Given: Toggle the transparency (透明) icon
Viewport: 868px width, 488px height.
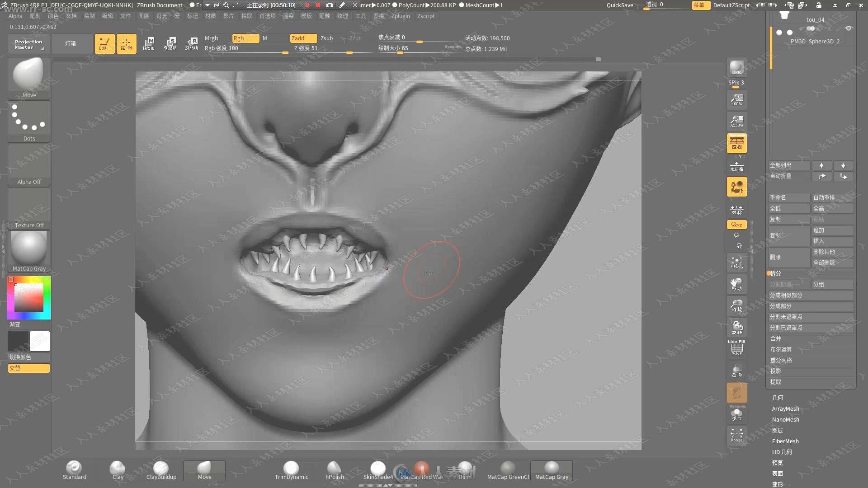Looking at the screenshot, I should click(x=736, y=371).
